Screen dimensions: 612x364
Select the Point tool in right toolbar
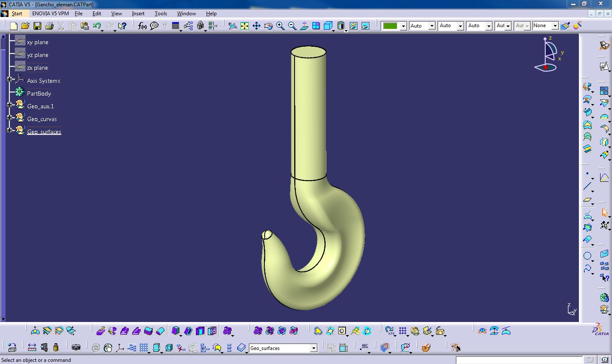pyautogui.click(x=587, y=174)
